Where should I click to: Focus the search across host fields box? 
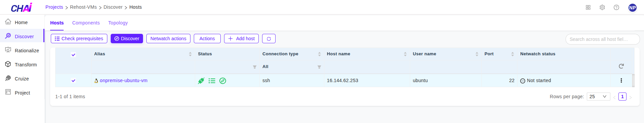click(x=603, y=39)
